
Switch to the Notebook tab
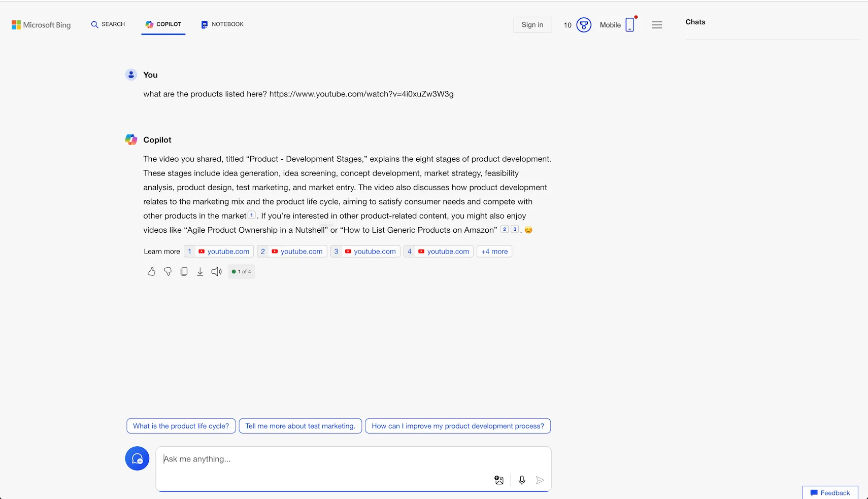point(222,24)
